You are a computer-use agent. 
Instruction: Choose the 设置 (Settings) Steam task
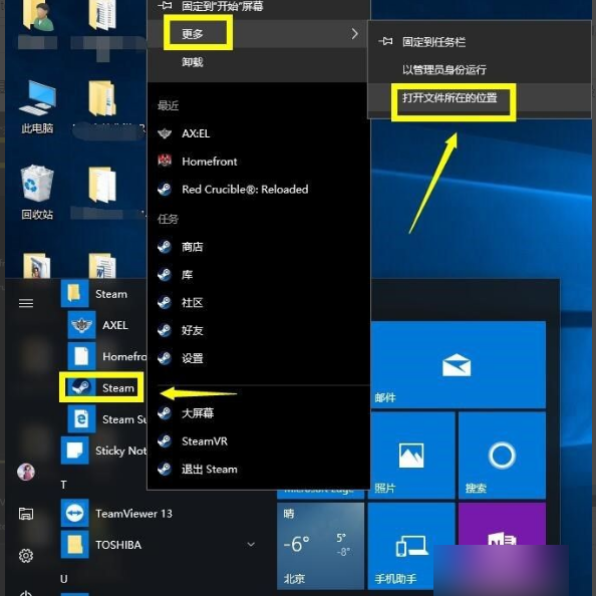tap(258, 358)
